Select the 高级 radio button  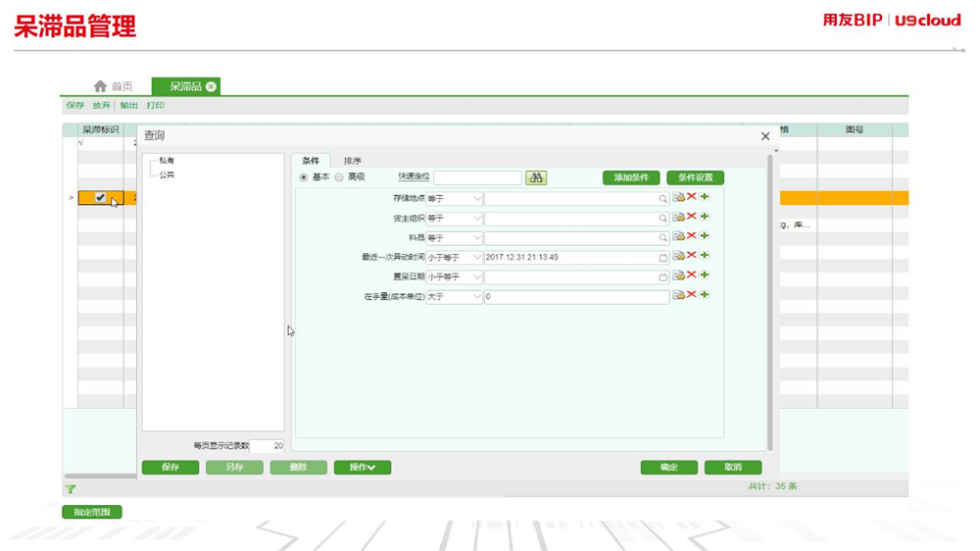pyautogui.click(x=339, y=177)
